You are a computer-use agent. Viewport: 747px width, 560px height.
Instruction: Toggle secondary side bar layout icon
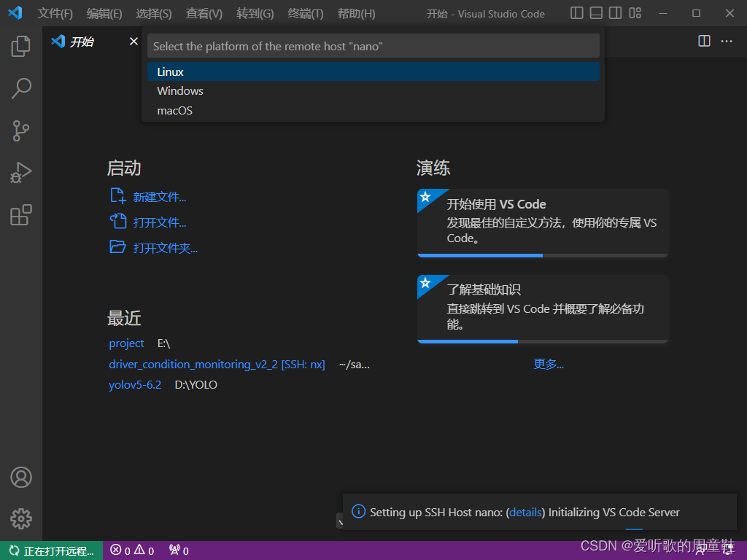616,13
